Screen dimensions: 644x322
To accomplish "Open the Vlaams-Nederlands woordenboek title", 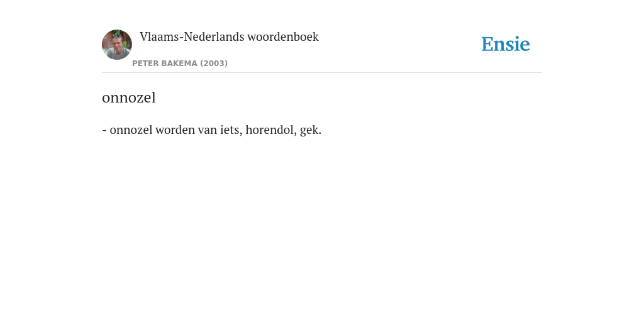I will coord(229,37).
